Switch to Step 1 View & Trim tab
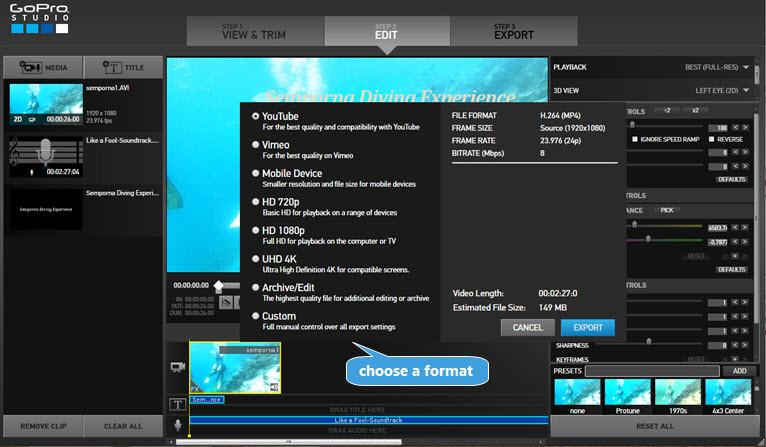 (254, 31)
